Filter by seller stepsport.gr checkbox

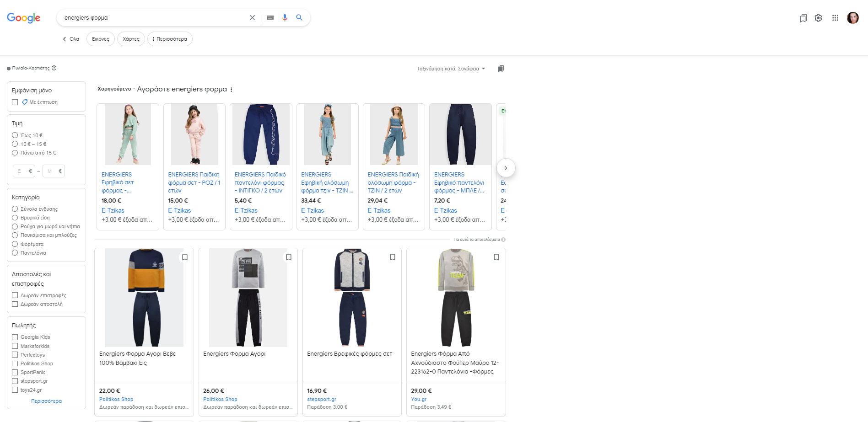point(15,381)
